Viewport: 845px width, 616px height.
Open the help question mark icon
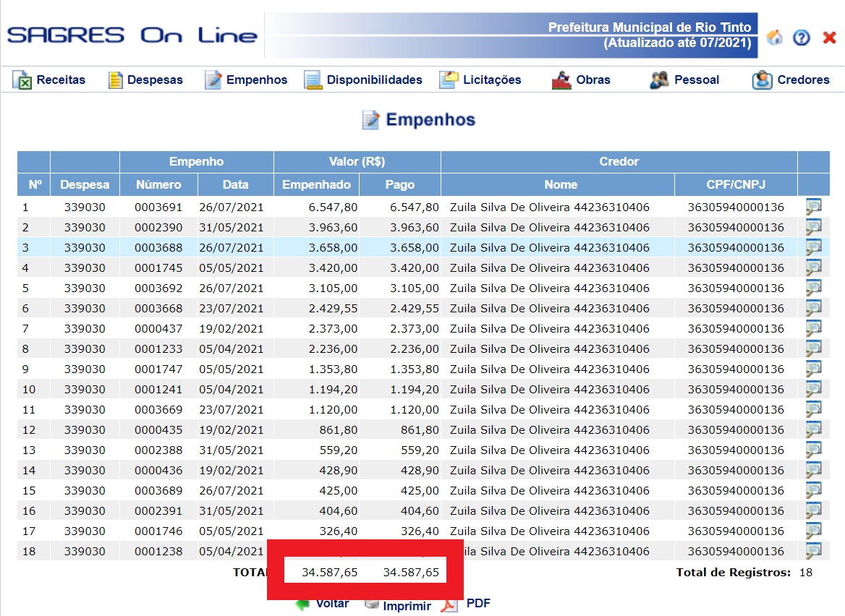802,38
